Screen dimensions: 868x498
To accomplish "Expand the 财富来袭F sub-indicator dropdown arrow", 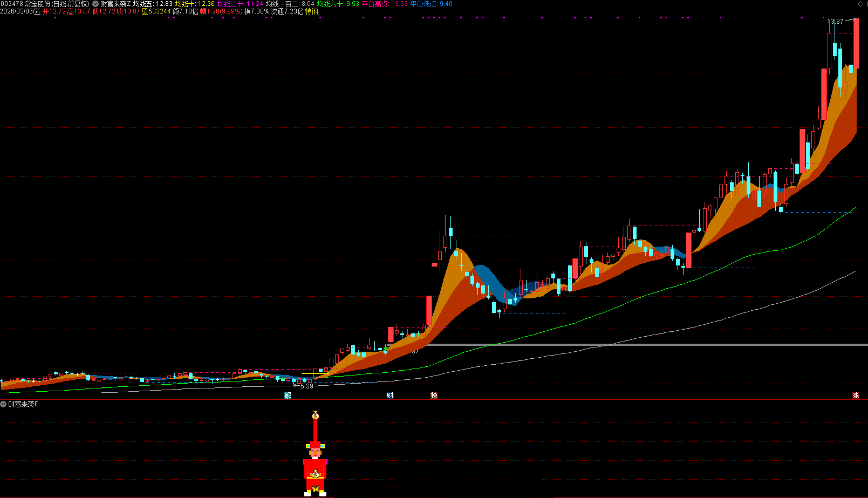I will [3, 404].
